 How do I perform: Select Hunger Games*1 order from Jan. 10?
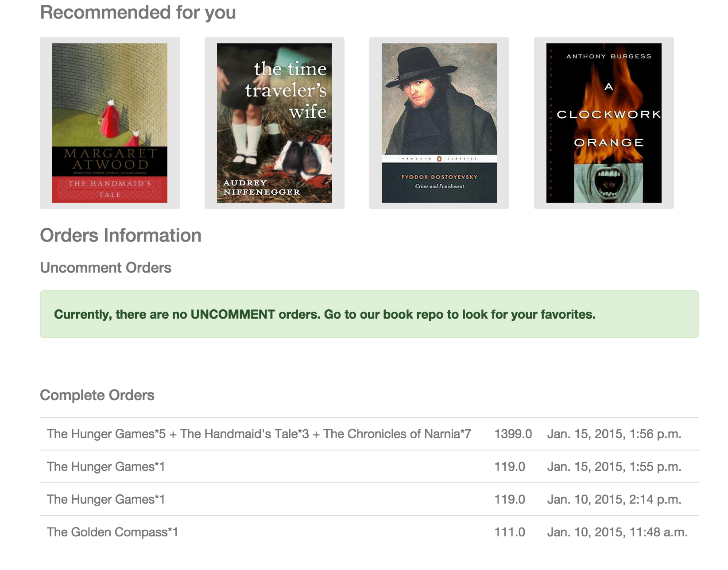coord(106,499)
